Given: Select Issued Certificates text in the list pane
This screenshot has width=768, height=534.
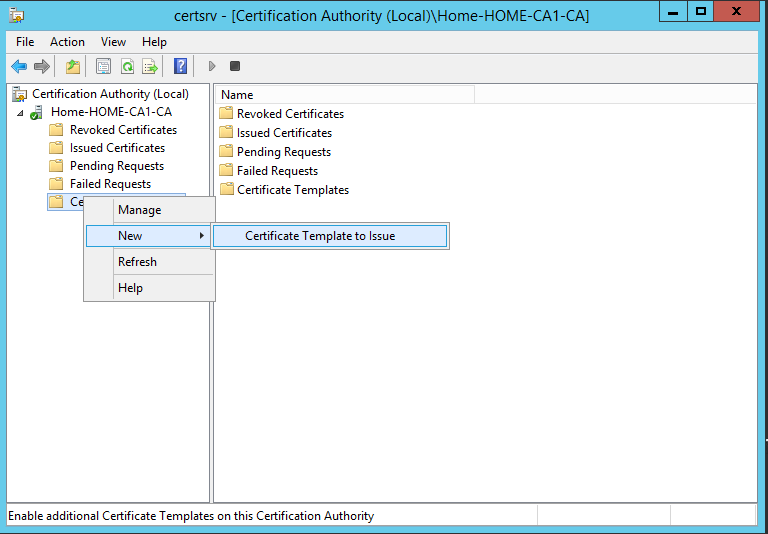Looking at the screenshot, I should 285,133.
